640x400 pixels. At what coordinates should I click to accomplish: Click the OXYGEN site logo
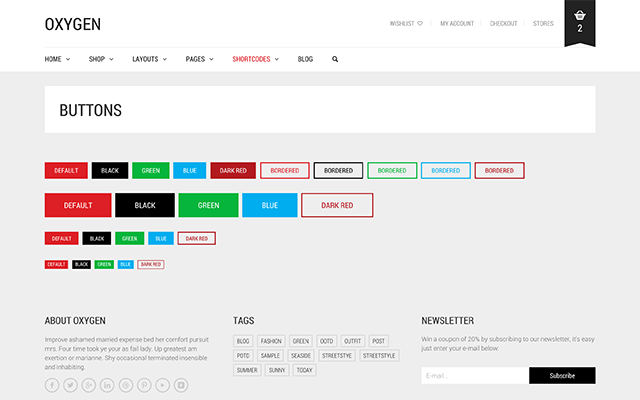click(x=72, y=24)
